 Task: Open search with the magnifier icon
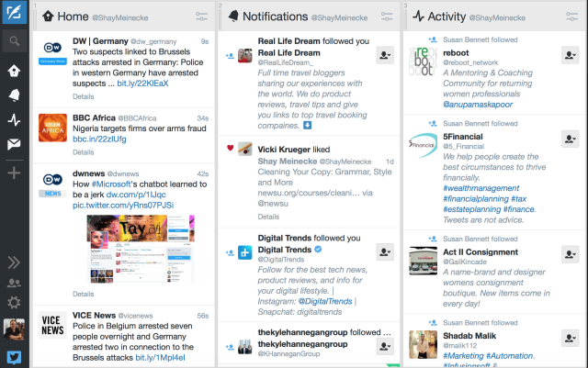tap(15, 41)
